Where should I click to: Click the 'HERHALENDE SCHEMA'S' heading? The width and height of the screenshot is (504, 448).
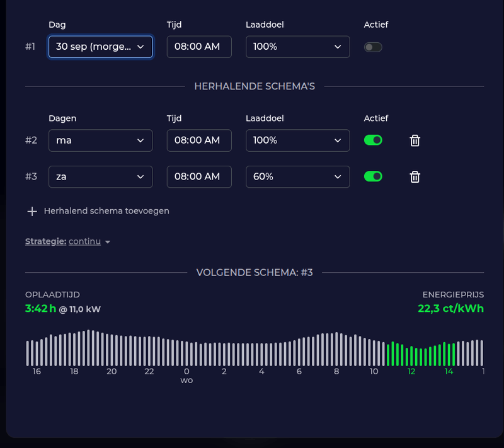click(255, 86)
